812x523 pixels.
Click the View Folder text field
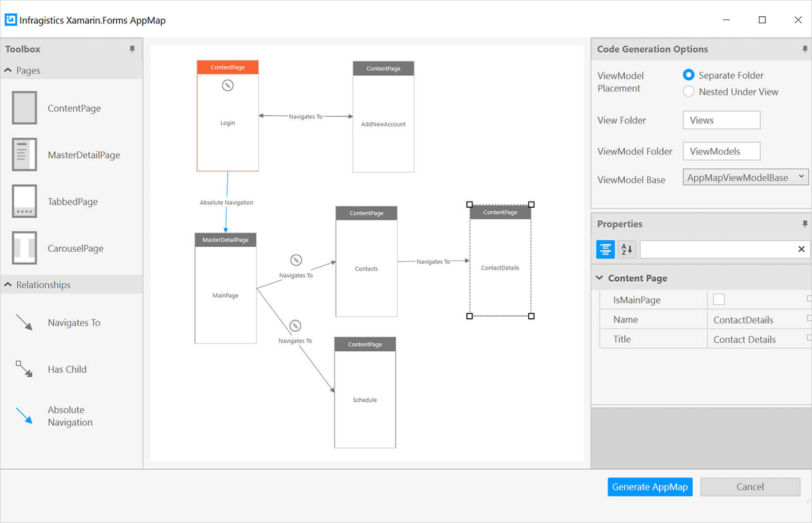point(721,120)
